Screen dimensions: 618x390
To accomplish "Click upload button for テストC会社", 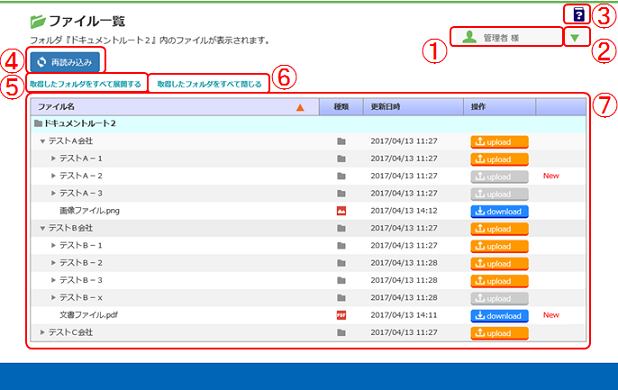I will coord(499,333).
